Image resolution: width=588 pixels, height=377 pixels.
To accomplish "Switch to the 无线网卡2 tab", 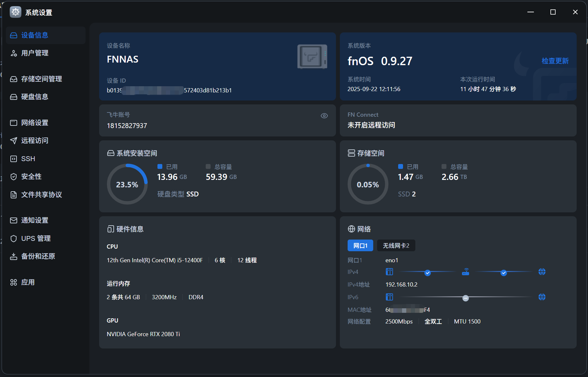I will click(x=396, y=246).
